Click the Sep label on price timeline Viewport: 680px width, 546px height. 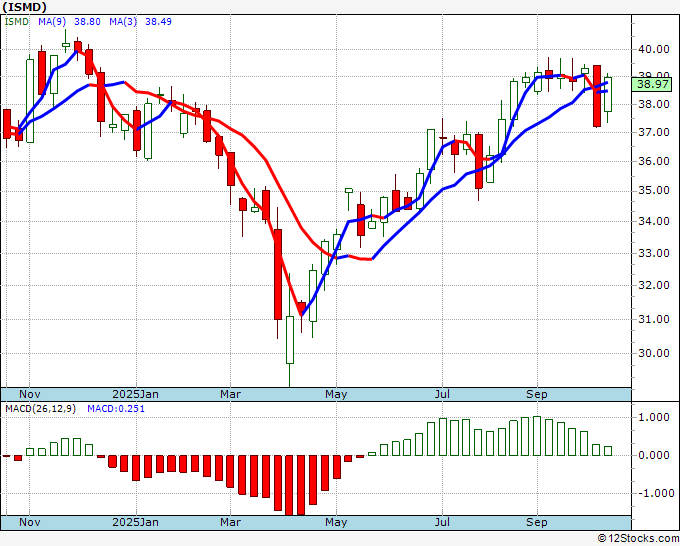(537, 394)
